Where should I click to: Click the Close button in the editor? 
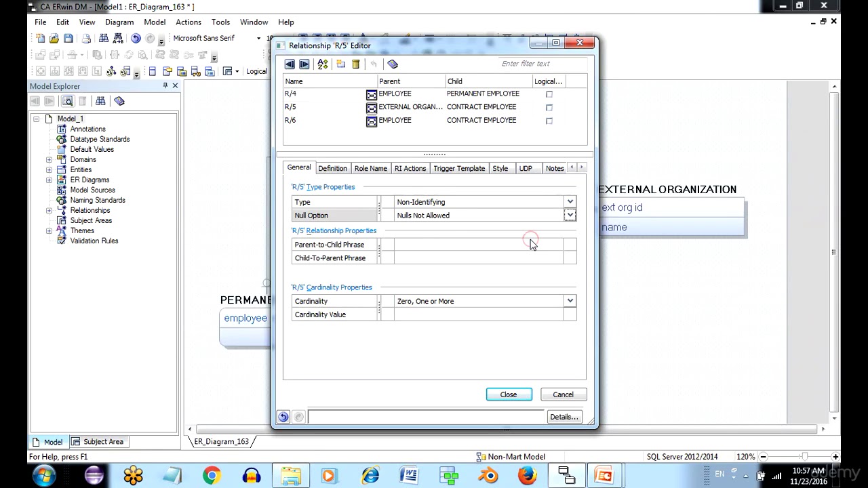(509, 394)
